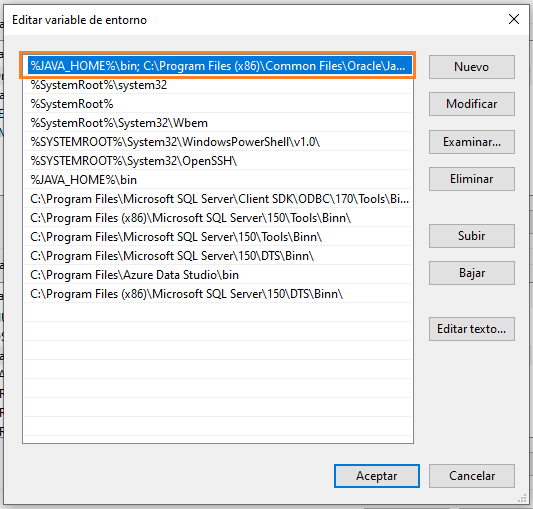Viewport: 533px width, 509px height.
Task: Select the Program Files (x86) SQL Server\150\DTS\Binn entry
Action: click(218, 294)
